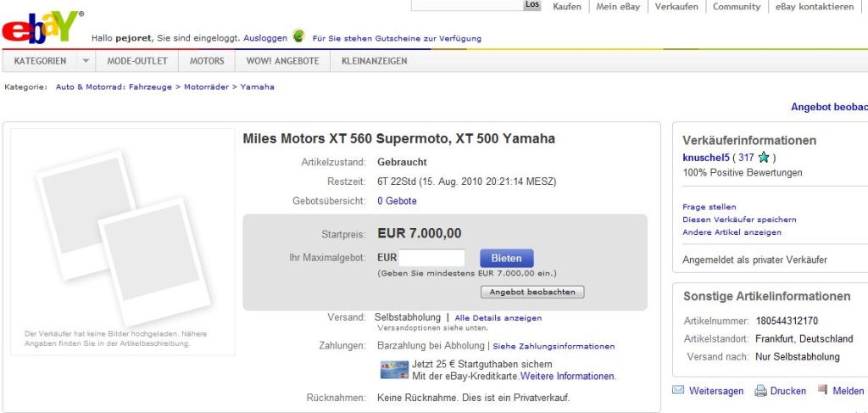Image resolution: width=868 pixels, height=413 pixels.
Task: Click the placeholder photo thumbnail
Action: [x=123, y=237]
